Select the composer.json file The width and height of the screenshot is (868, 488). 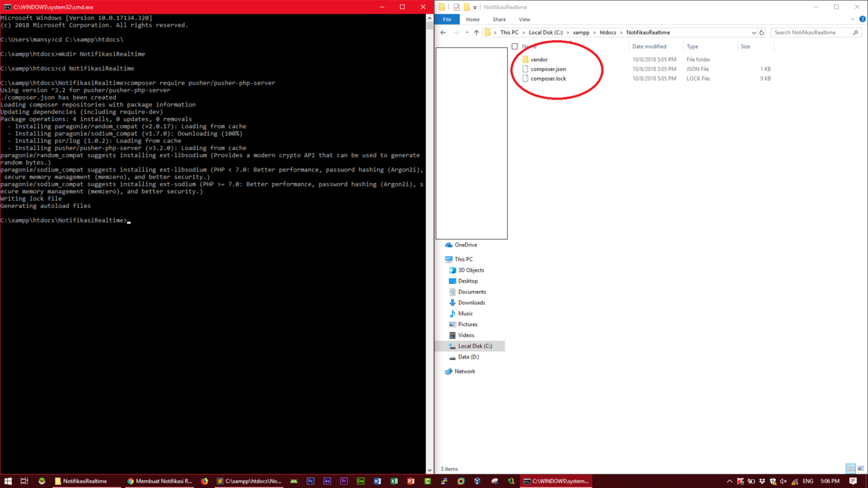(548, 69)
